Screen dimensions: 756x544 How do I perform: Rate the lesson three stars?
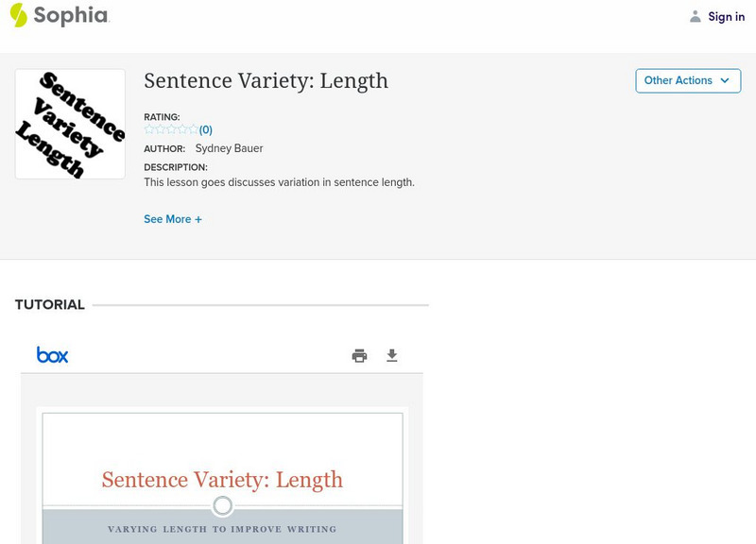coord(171,129)
